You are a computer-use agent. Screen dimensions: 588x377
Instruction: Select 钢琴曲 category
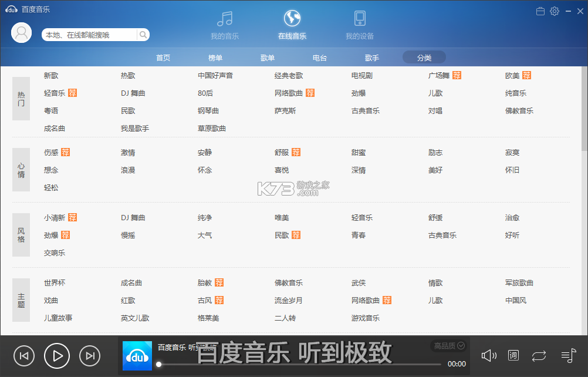pyautogui.click(x=208, y=110)
